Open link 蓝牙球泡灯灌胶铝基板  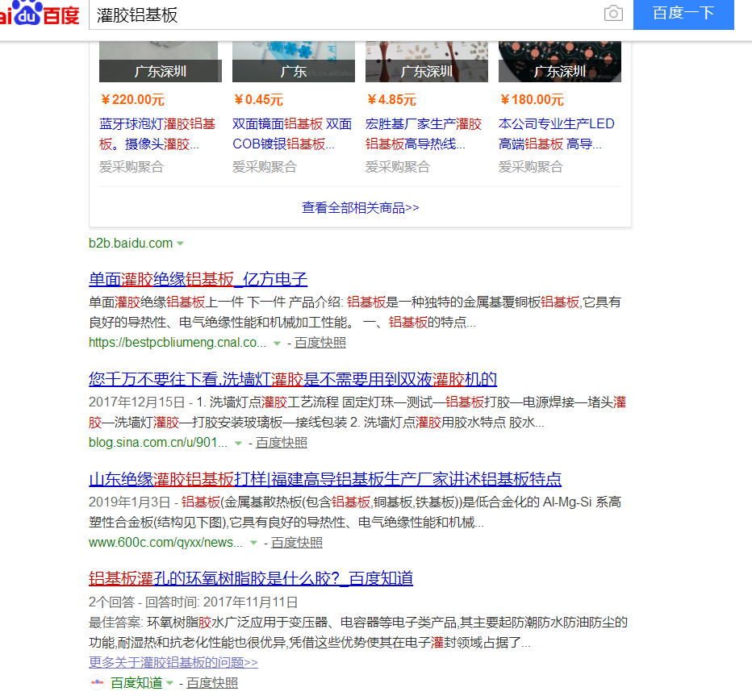click(157, 134)
